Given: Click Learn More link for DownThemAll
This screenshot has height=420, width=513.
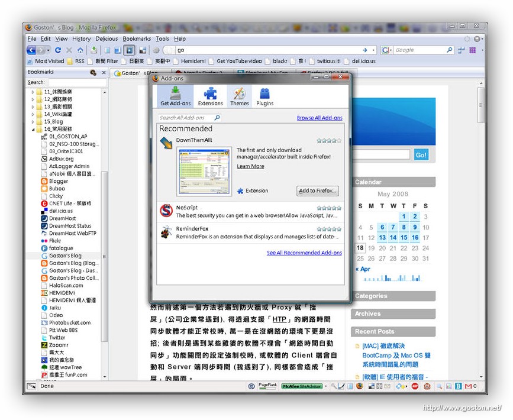Looking at the screenshot, I should tap(250, 166).
